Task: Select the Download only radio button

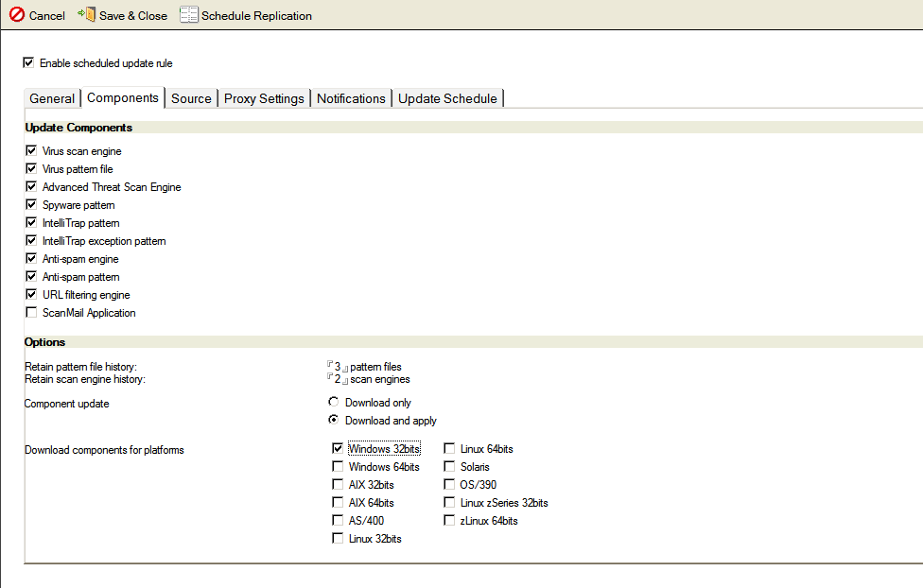Action: (x=333, y=403)
